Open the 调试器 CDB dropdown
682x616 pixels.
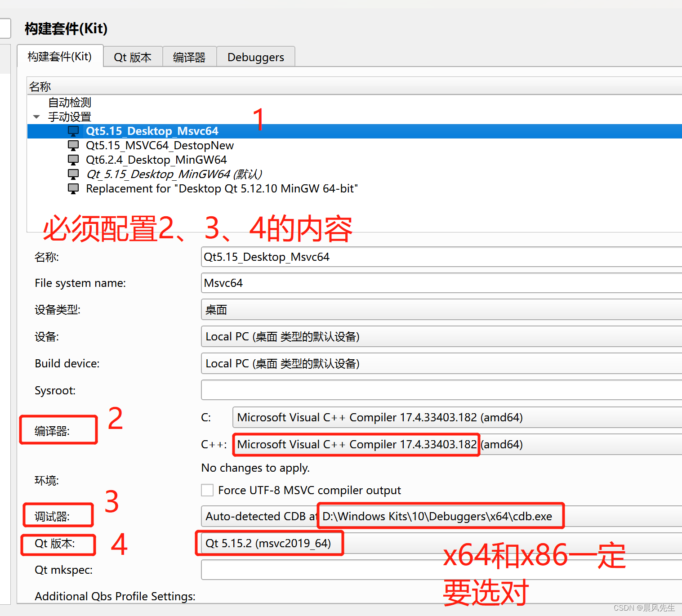pos(441,516)
